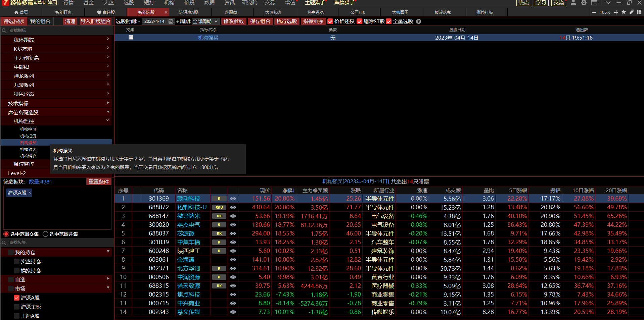
Task: Expand the 涨停跟踪 category
Action: pos(56,40)
